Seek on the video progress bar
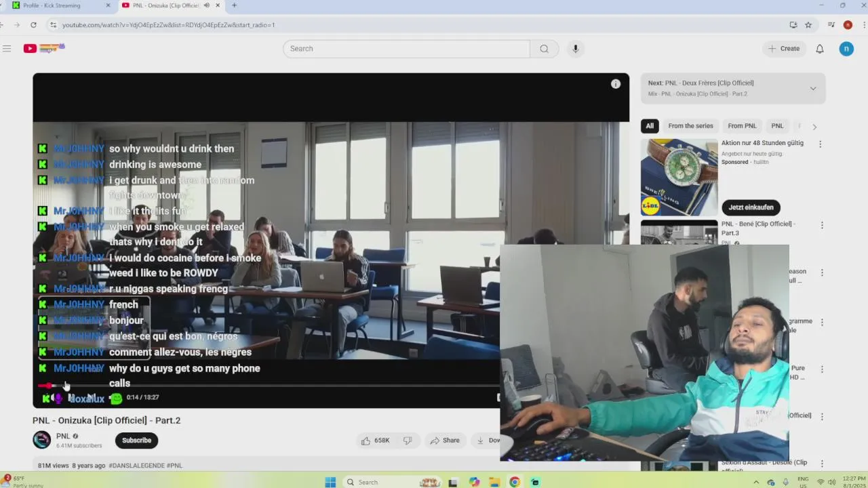This screenshot has height=488, width=868. pyautogui.click(x=269, y=386)
